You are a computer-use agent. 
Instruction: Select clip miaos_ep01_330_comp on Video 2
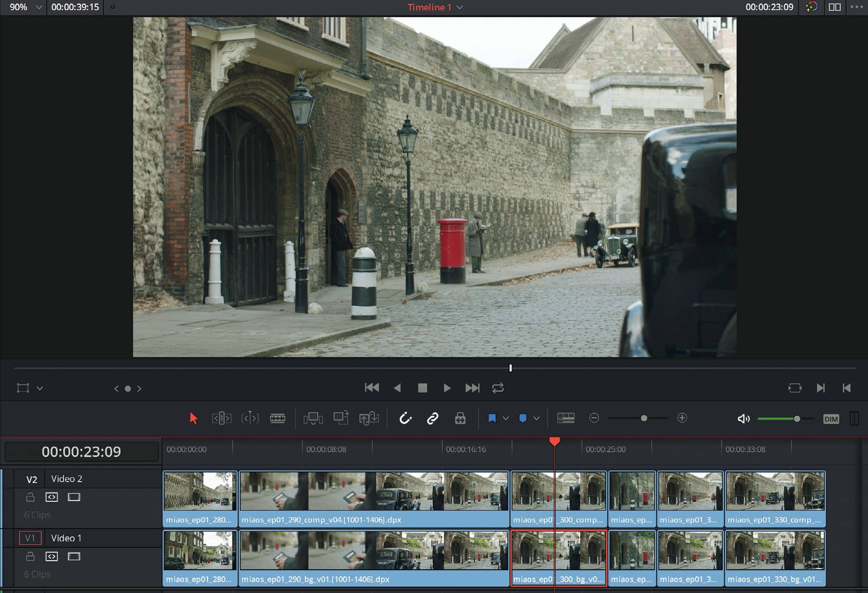click(x=775, y=499)
